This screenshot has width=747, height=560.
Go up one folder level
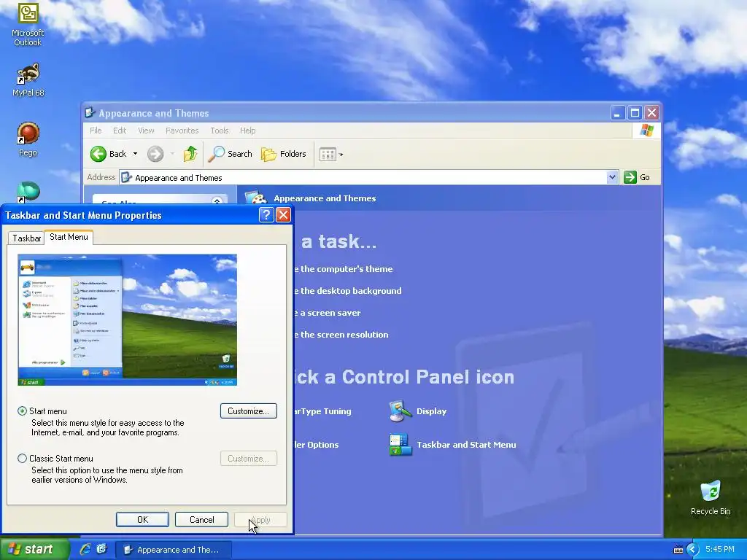190,154
